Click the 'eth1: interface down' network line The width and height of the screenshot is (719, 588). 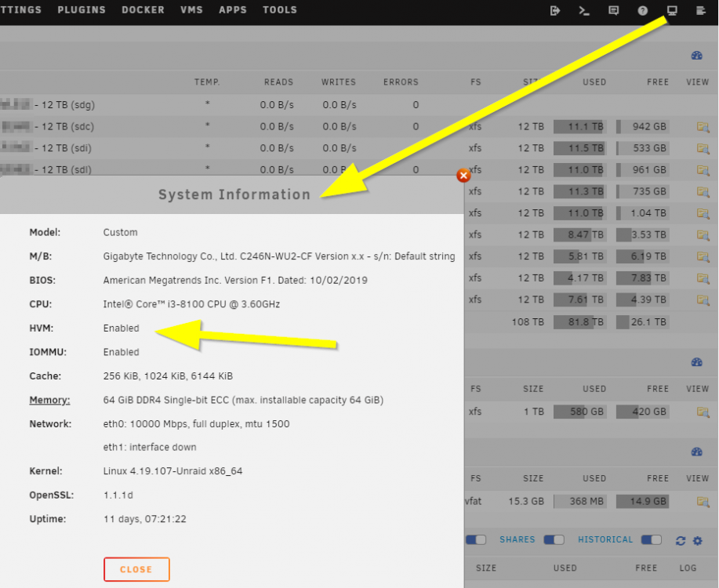tap(150, 447)
